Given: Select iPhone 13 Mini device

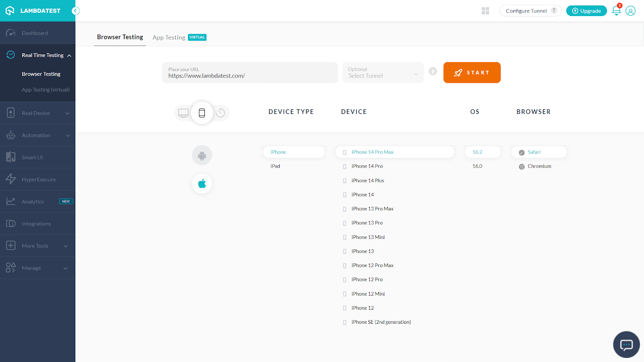Looking at the screenshot, I should [368, 237].
